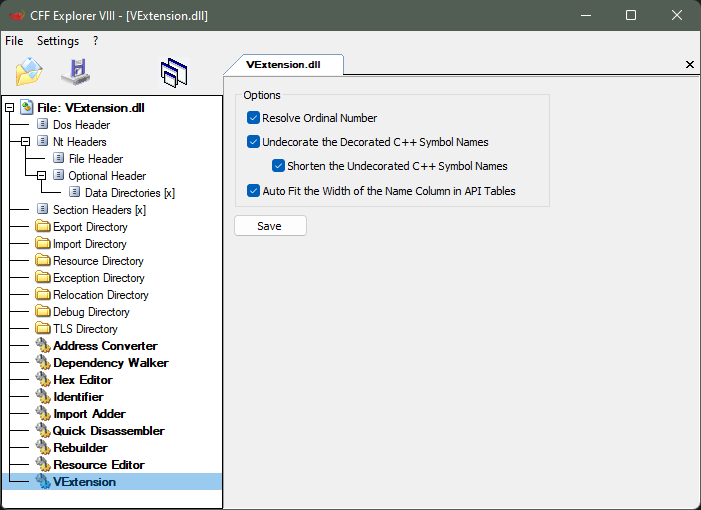Click the Data Directories page icon
The image size is (701, 510).
click(75, 192)
